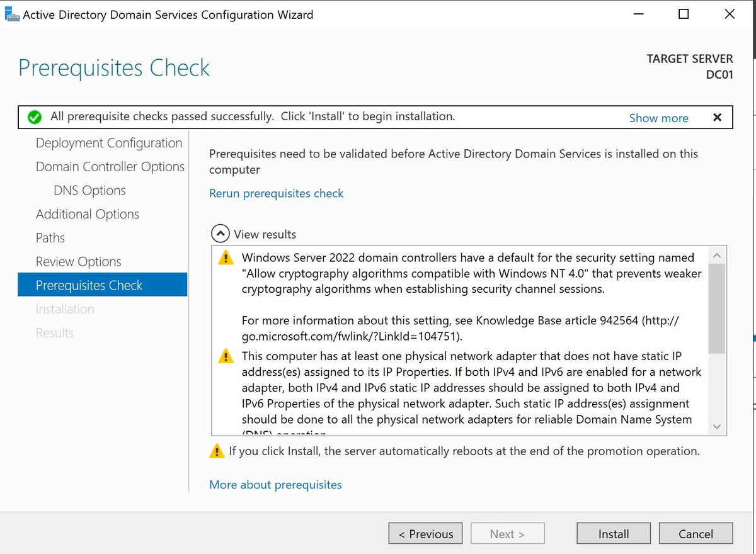Switch to Review Options step
Image resolution: width=756 pixels, height=554 pixels.
pyautogui.click(x=78, y=261)
